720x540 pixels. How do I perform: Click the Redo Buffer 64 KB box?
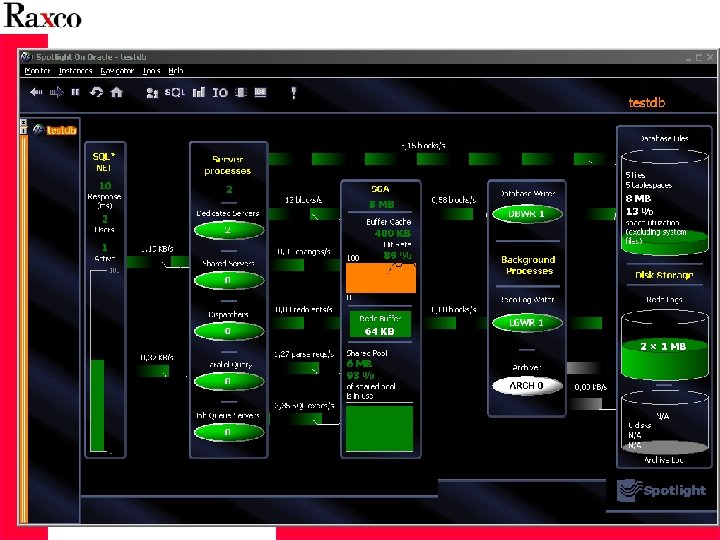pos(380,325)
